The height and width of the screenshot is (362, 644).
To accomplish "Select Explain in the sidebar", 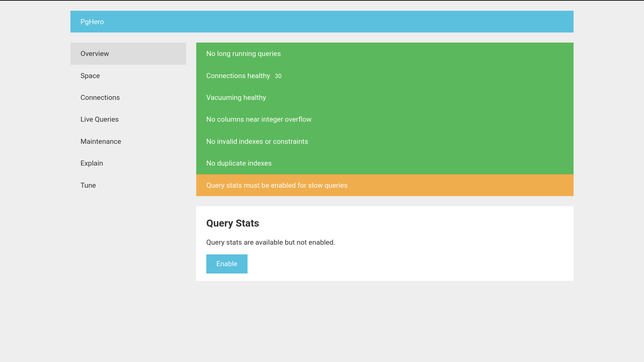I will tap(92, 163).
